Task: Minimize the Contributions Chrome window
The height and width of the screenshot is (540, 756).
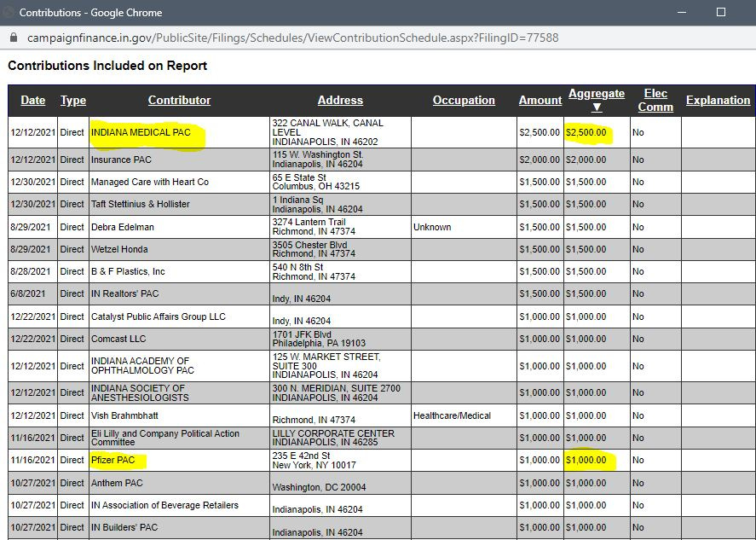Action: coord(681,13)
